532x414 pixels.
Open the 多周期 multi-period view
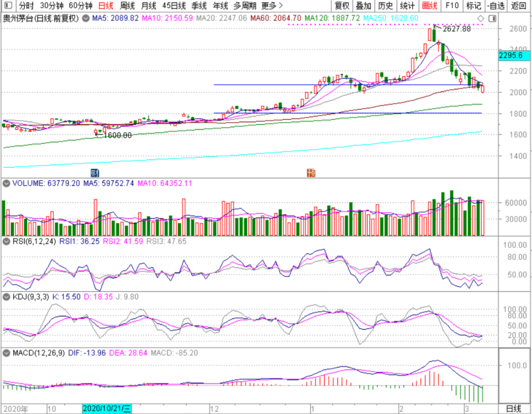[245, 6]
